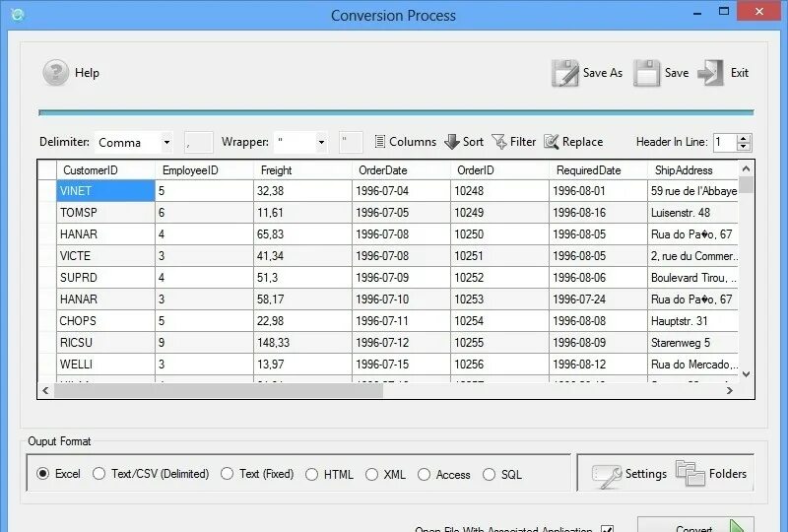Select the WELLI cell

105,365
